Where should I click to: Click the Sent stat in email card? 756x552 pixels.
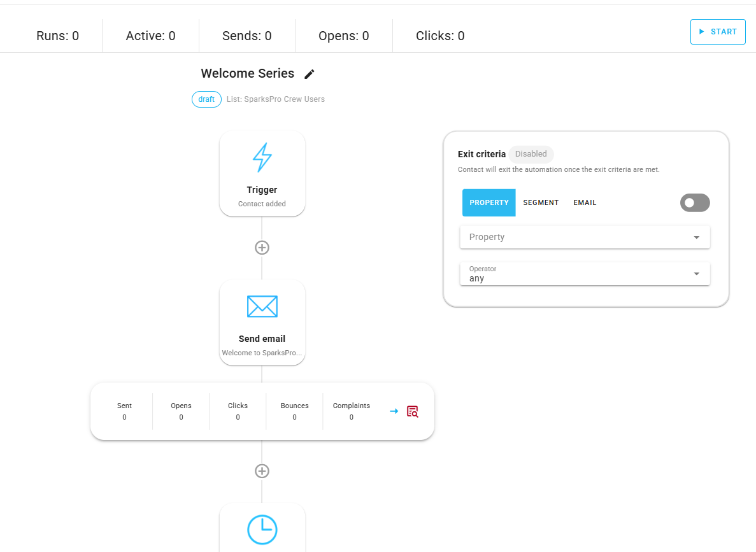(x=124, y=411)
